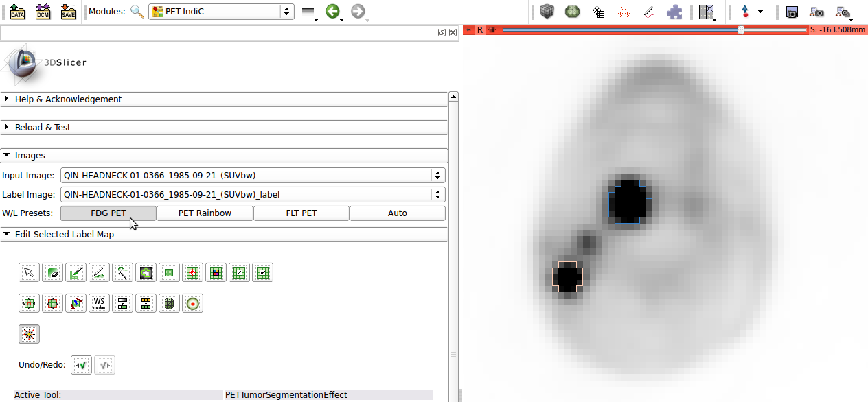Open the Input Image selector dropdown
Screen dimensions: 868x402
(x=253, y=175)
